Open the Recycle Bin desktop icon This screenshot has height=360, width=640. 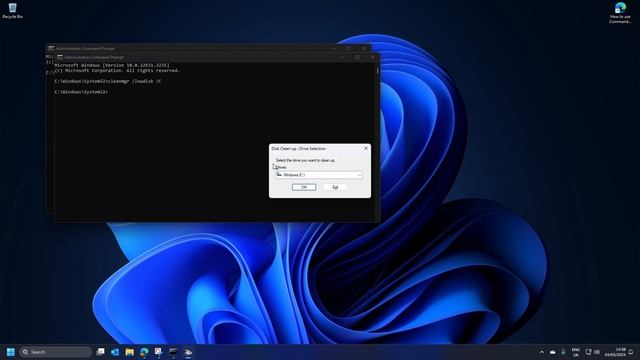pos(13,11)
